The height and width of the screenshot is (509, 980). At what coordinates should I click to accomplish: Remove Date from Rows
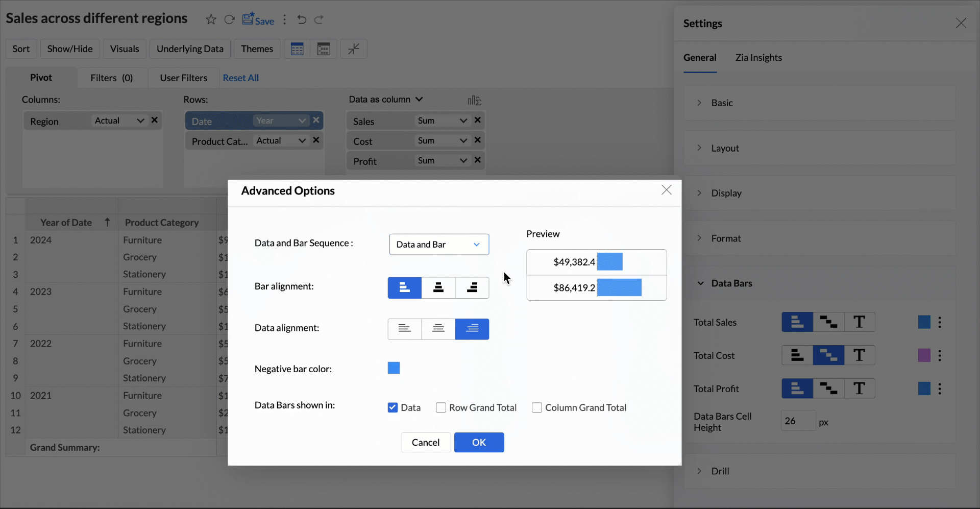(x=316, y=120)
